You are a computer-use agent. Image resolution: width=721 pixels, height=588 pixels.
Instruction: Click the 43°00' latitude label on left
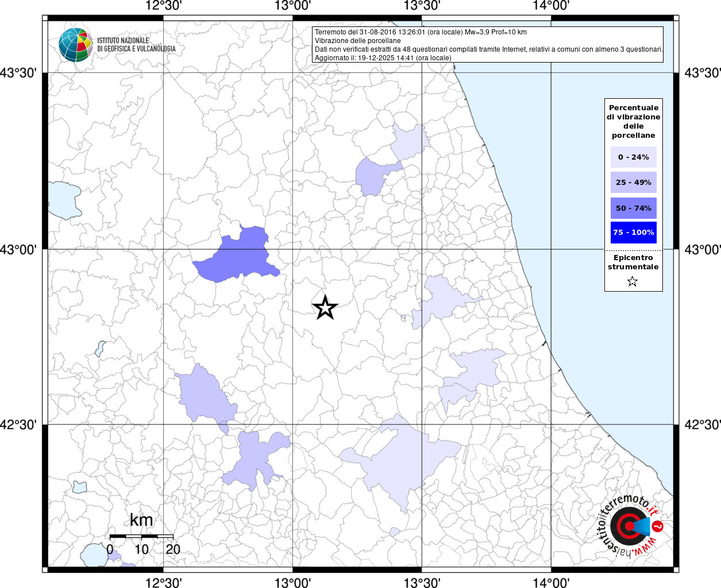[21, 249]
